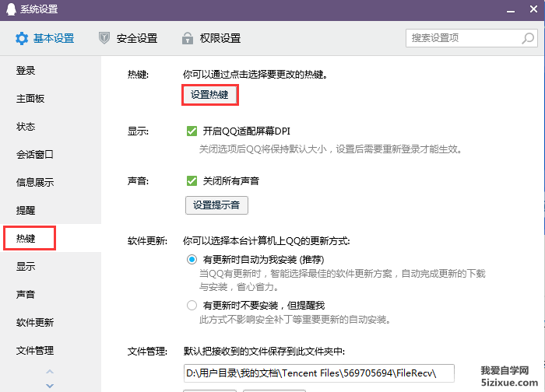
Task: Minimize the 系统设置 window
Action: pyautogui.click(x=511, y=11)
